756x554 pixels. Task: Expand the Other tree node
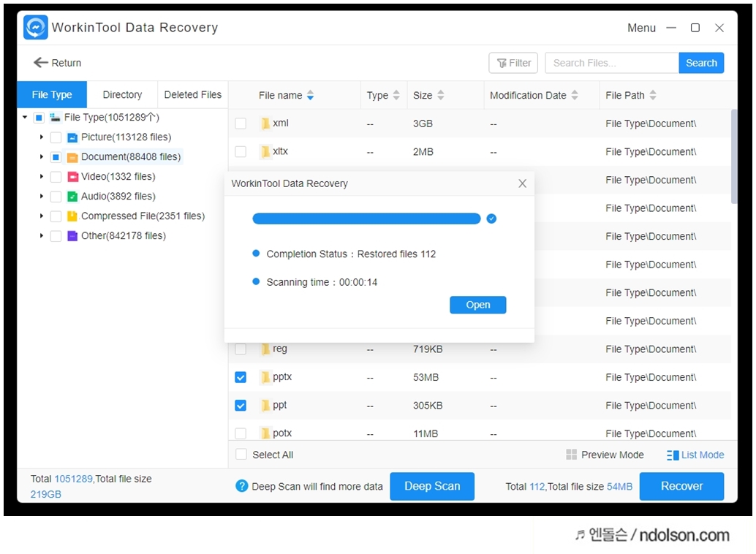(x=42, y=236)
